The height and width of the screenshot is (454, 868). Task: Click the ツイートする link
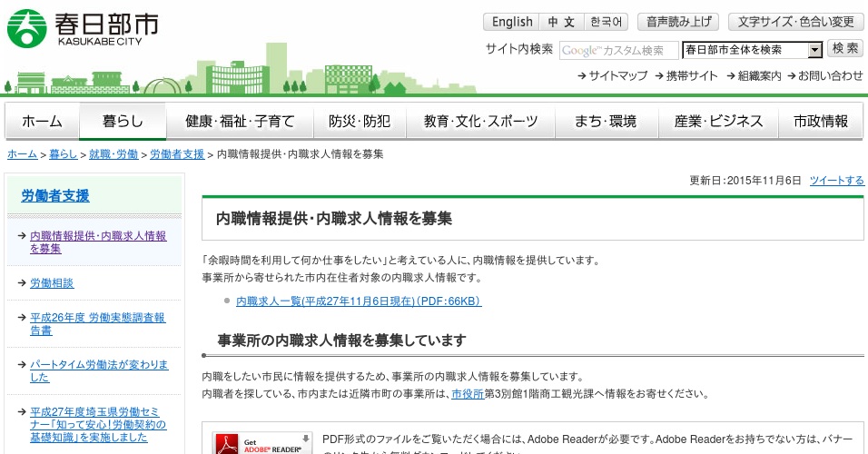point(836,181)
